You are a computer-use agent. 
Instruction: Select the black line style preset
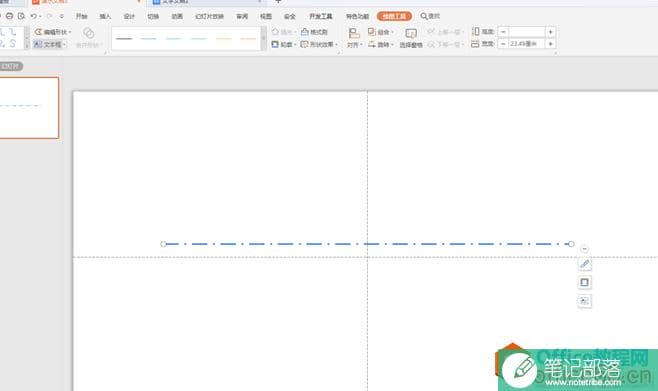pos(124,39)
